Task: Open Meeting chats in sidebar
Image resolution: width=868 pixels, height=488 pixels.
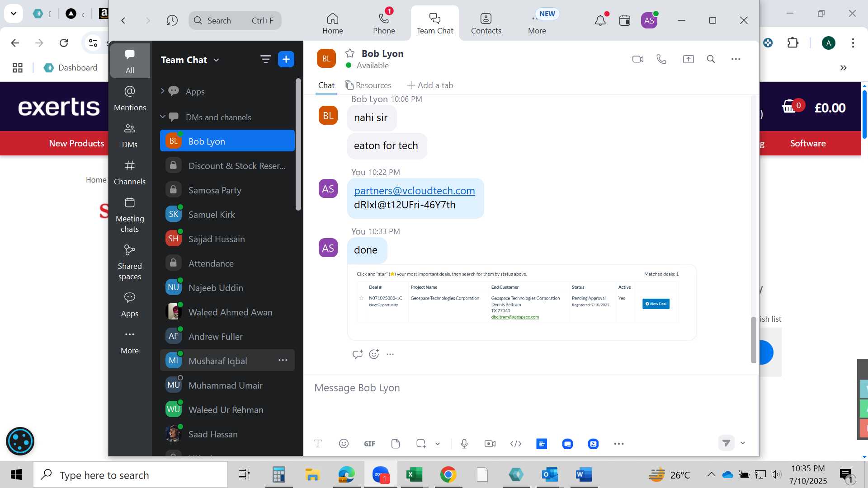Action: pos(130,215)
